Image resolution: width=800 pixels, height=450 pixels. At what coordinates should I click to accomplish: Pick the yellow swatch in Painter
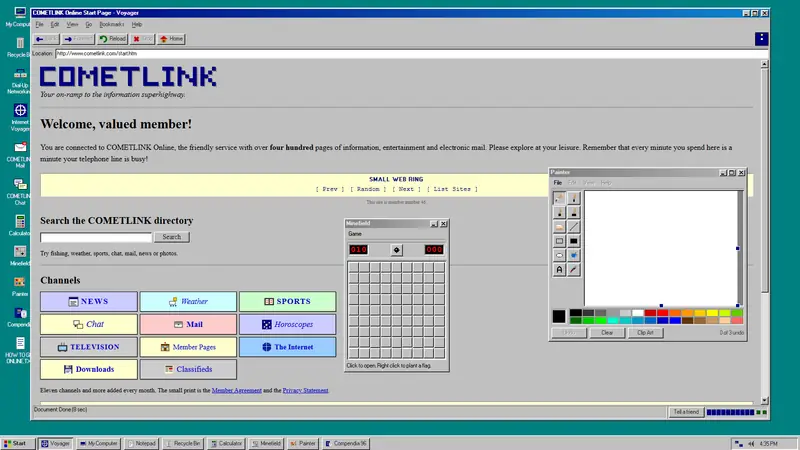tap(712, 313)
